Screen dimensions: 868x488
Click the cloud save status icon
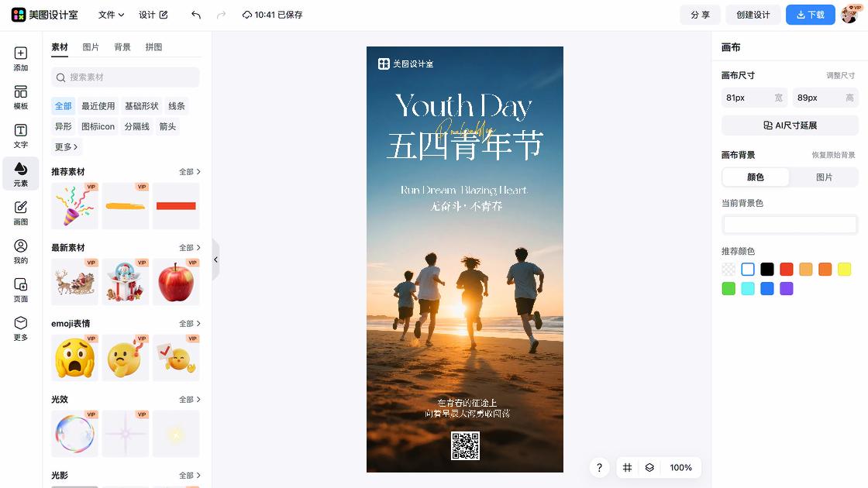tap(247, 15)
